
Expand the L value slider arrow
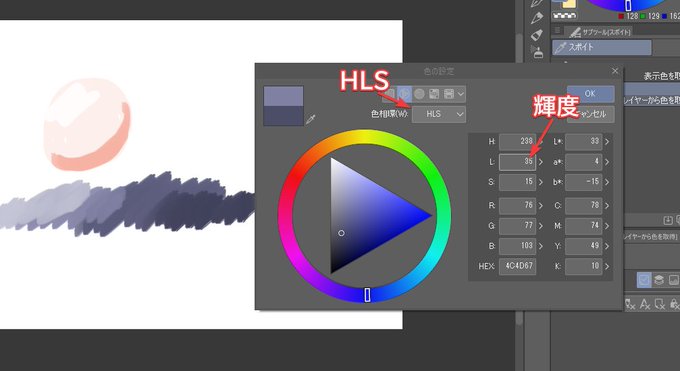[x=541, y=162]
